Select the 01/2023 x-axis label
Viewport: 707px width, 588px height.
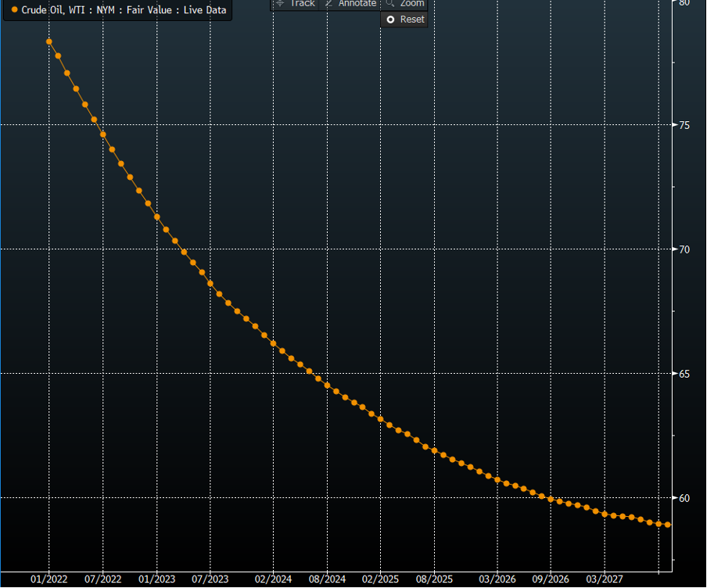(x=157, y=579)
